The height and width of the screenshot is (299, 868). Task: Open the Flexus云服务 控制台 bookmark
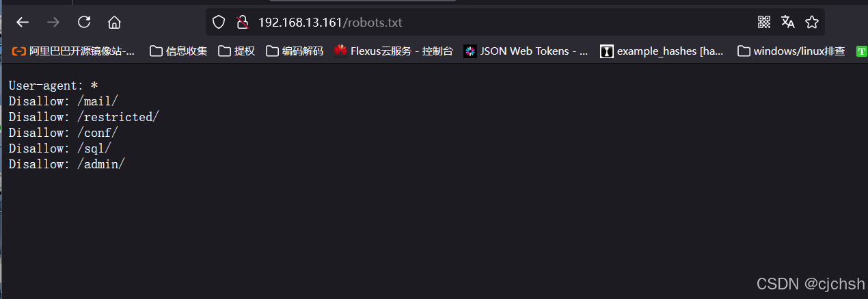point(394,51)
